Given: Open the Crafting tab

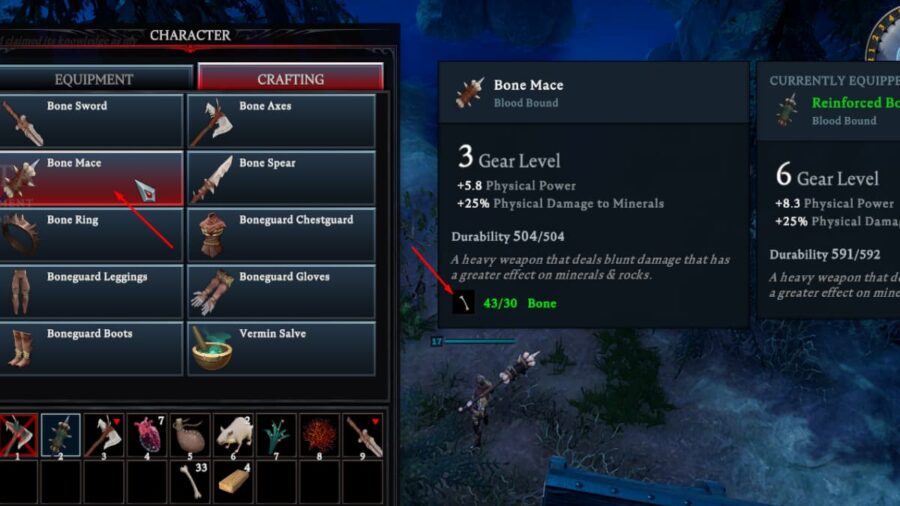Looking at the screenshot, I should point(290,77).
